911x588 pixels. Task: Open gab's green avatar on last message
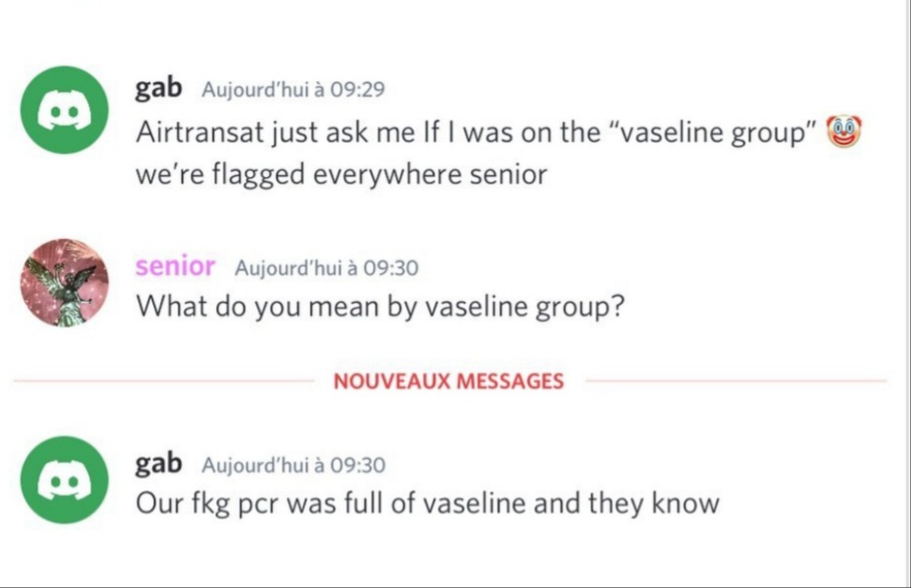coord(65,480)
